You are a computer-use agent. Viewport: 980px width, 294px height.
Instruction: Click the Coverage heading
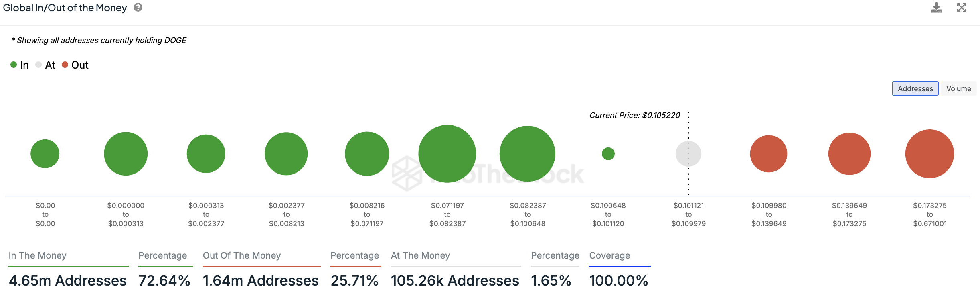click(x=609, y=255)
